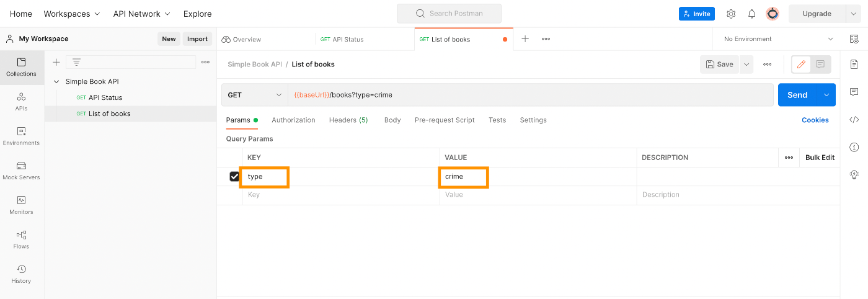Screen dimensions: 868x299
Task: Open the Mock Servers sidebar panel
Action: pos(22,171)
